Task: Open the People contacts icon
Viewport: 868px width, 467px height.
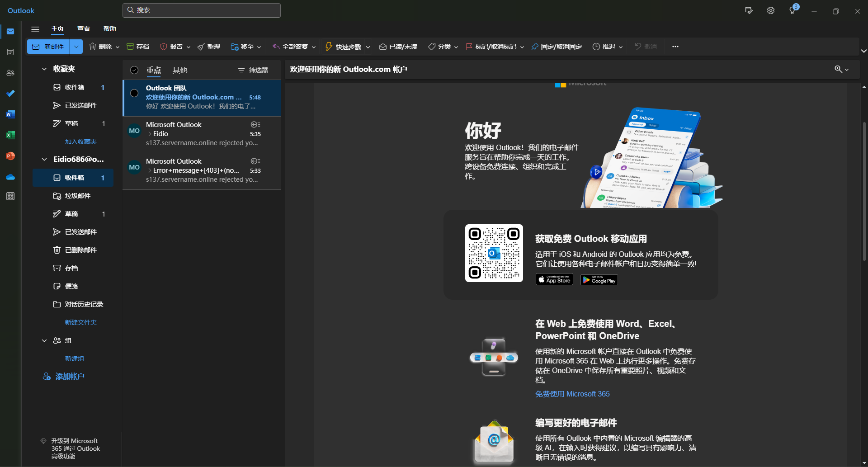Action: [x=10, y=73]
